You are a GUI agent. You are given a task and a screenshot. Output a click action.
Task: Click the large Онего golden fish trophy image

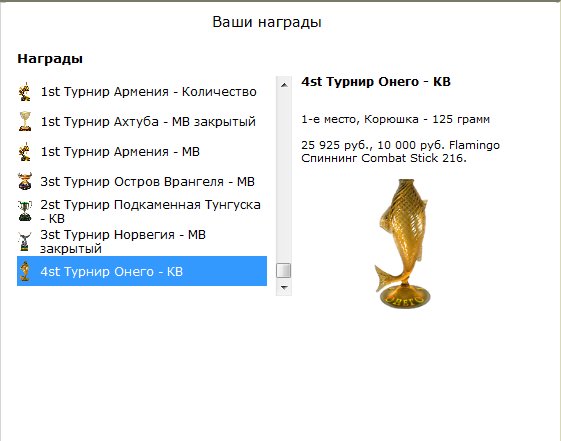pyautogui.click(x=403, y=244)
